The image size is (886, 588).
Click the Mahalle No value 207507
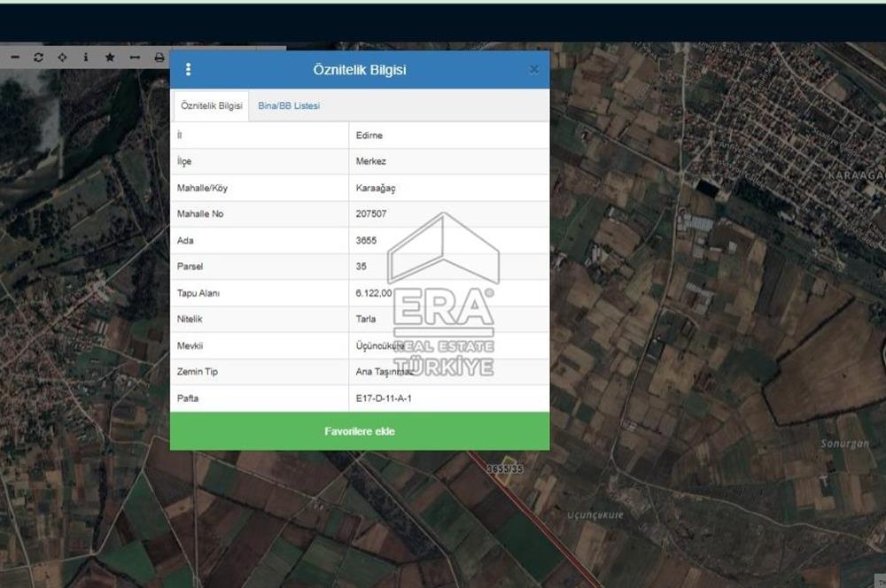[371, 214]
